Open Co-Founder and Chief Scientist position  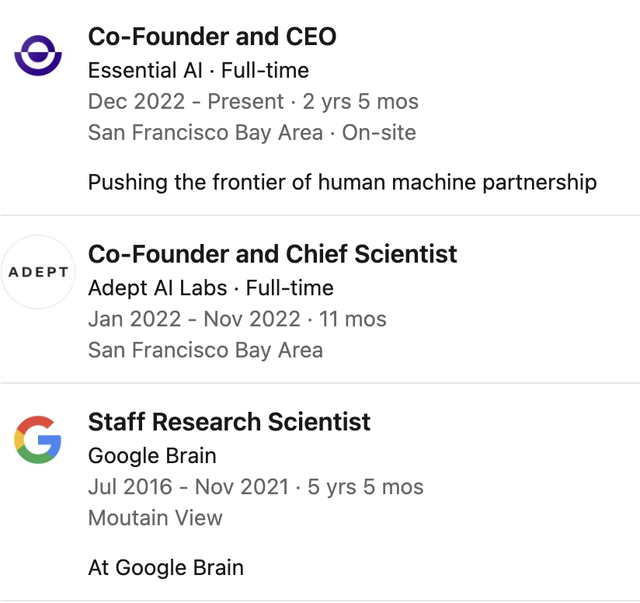[273, 254]
